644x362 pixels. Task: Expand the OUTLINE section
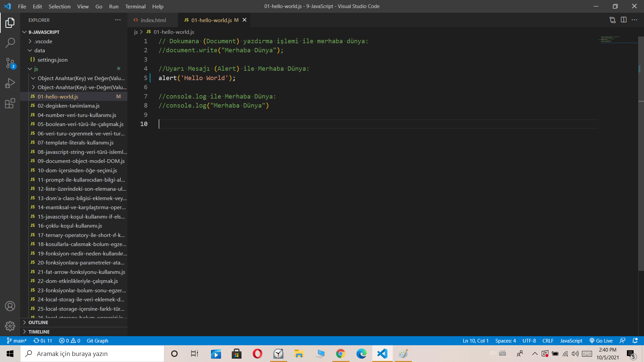38,322
